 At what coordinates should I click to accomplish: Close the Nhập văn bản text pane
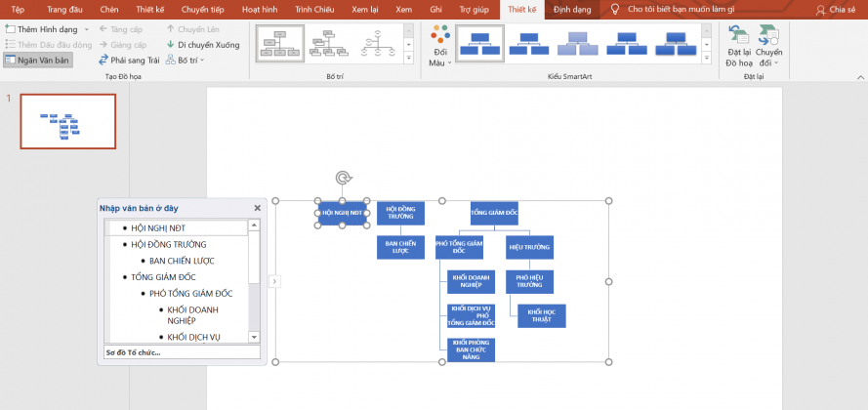(258, 208)
